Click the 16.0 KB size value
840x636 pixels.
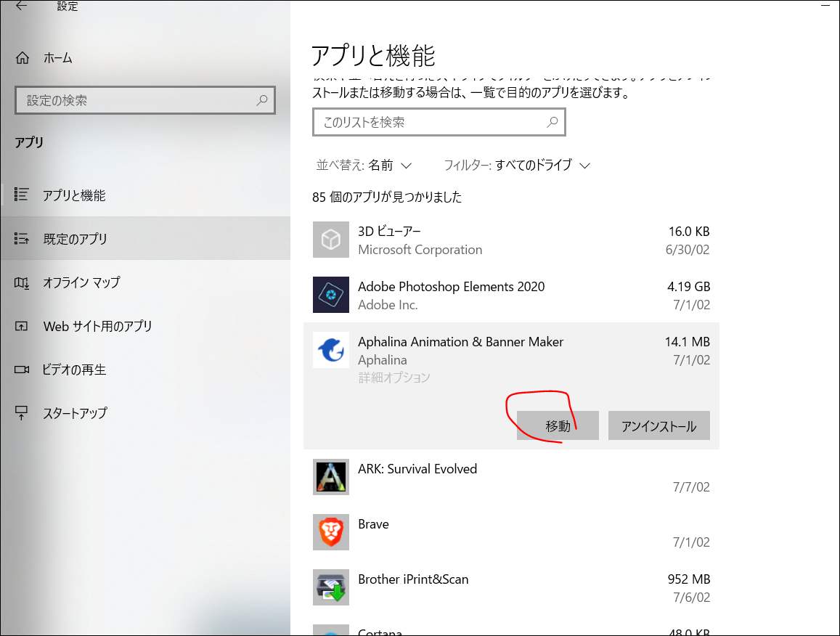(x=689, y=232)
